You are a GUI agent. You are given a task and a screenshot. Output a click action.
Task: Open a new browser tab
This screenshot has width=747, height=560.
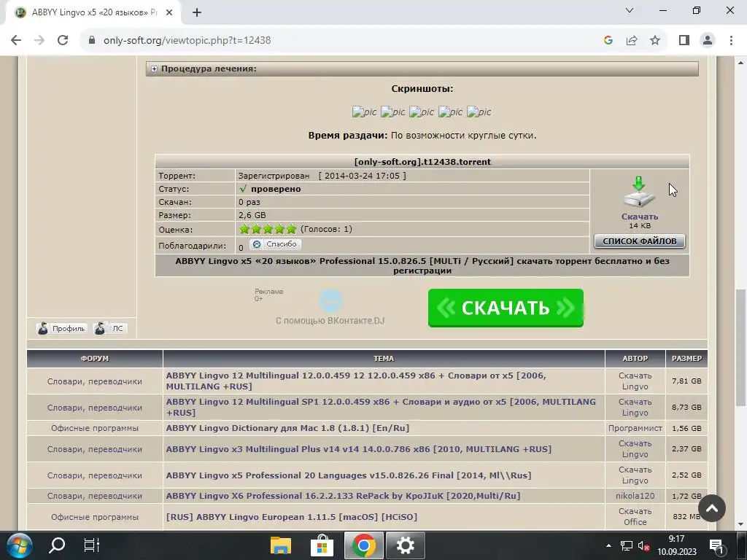pyautogui.click(x=197, y=12)
